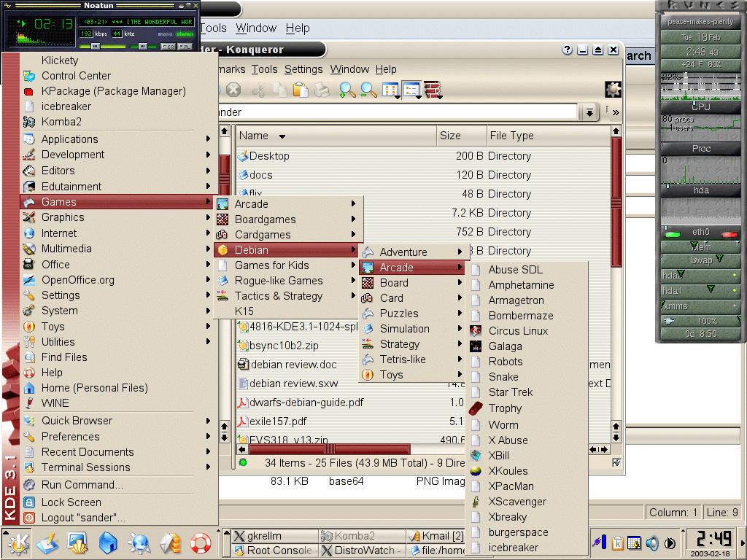Open the location bar history dropdown arrow

coord(589,112)
